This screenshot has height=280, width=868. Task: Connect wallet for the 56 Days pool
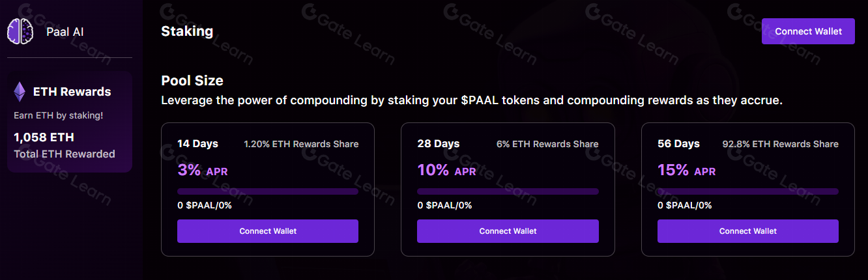coord(747,231)
